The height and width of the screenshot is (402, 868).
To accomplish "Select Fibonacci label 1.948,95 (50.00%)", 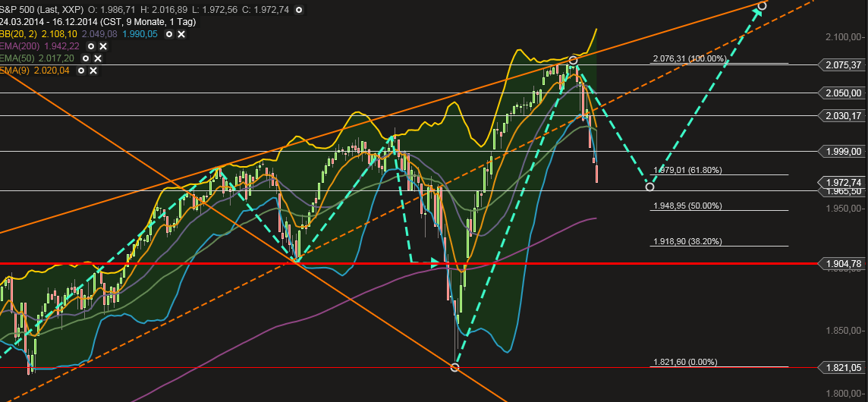I will click(x=687, y=206).
